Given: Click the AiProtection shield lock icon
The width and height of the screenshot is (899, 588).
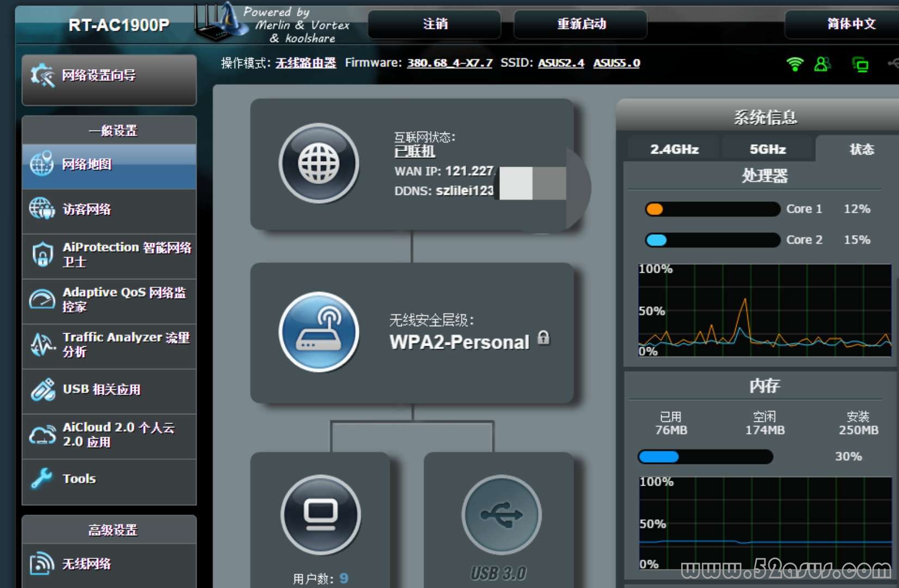Looking at the screenshot, I should (x=42, y=255).
